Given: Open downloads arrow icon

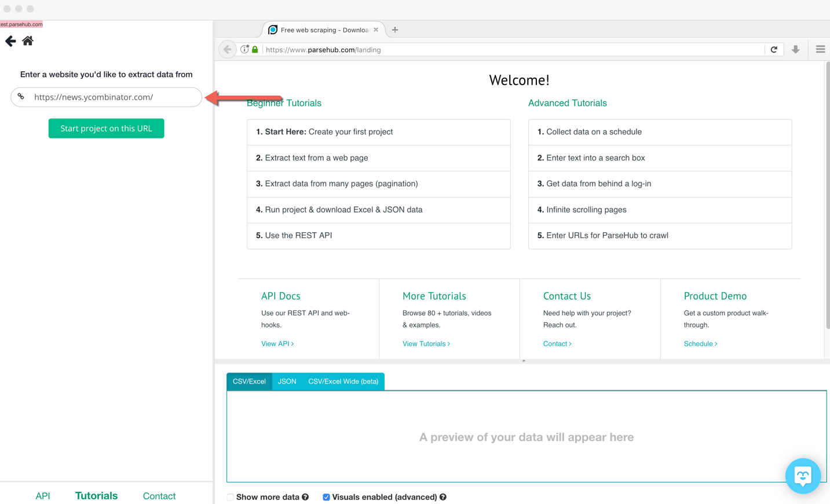Looking at the screenshot, I should coord(796,50).
